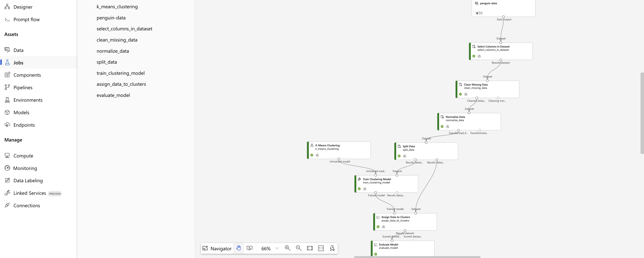Click the Monitoring gauge icon

tap(7, 168)
